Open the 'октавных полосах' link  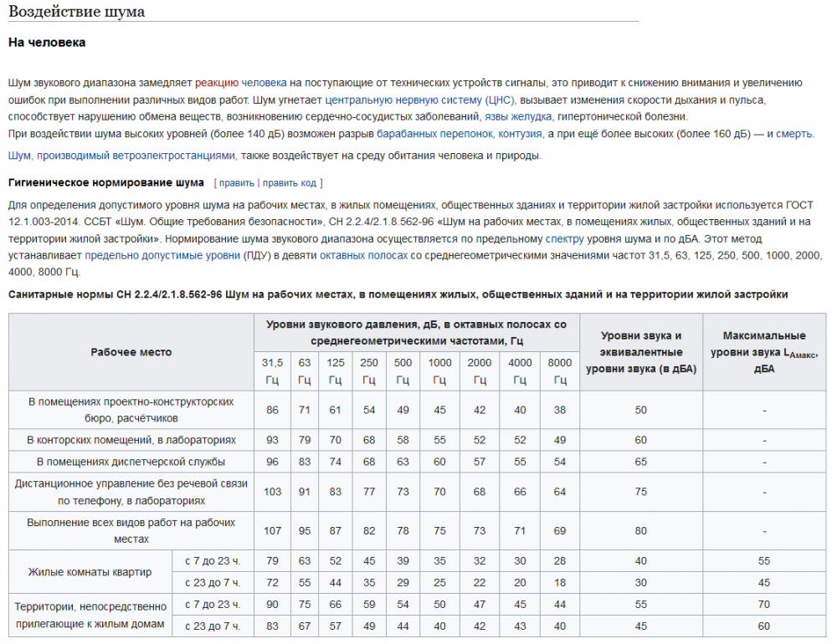(x=363, y=255)
